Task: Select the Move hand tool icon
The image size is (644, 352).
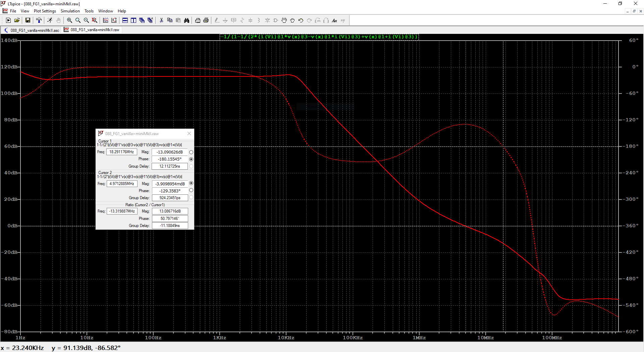Action: point(284,20)
